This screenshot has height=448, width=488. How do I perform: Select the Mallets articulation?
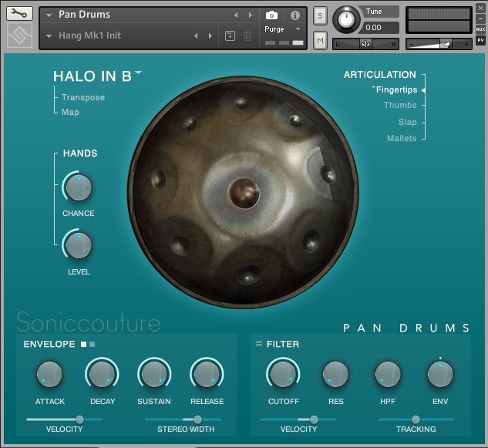point(402,138)
